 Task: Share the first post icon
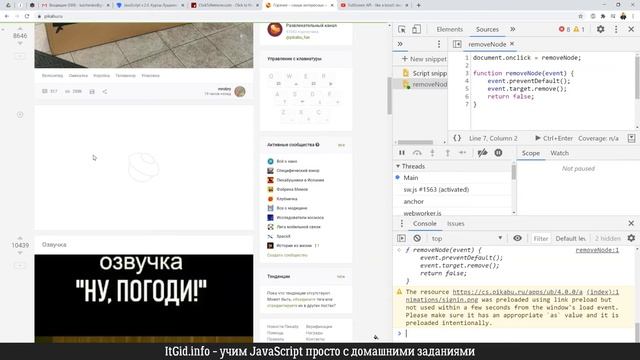(105, 91)
